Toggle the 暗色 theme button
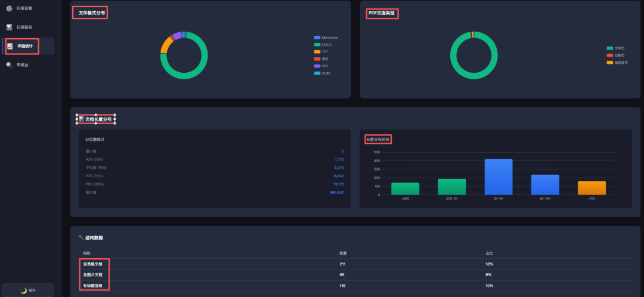Viewport: 644px width, 297px height. 28,290
